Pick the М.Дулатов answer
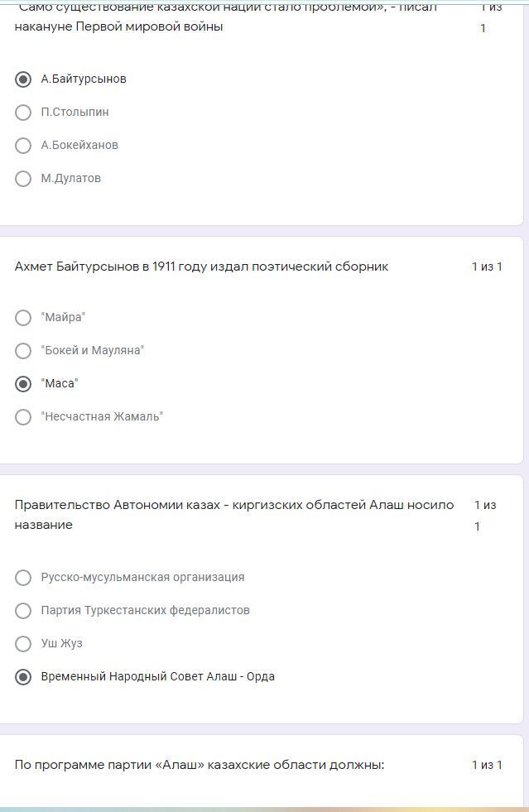Screen dimensions: 529x812 click(x=23, y=179)
